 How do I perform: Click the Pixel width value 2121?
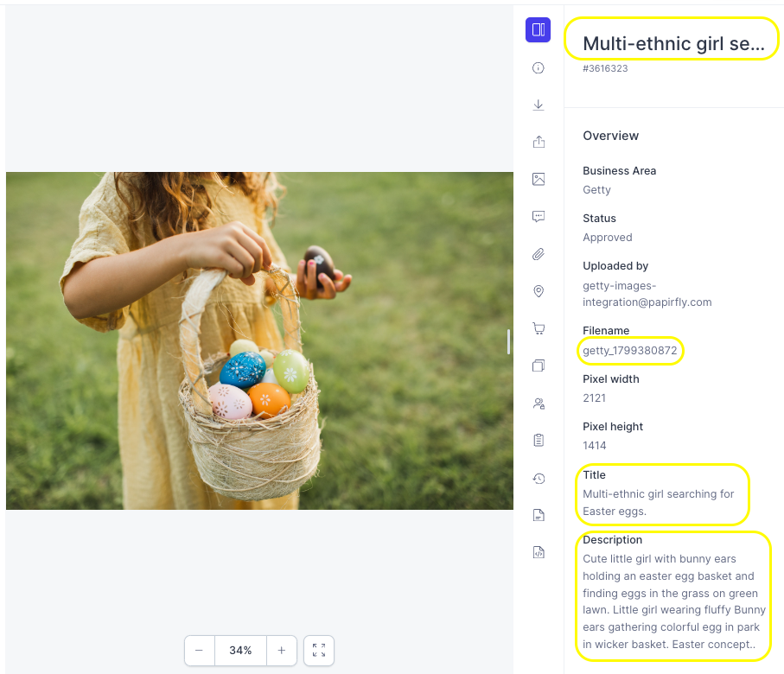point(594,398)
